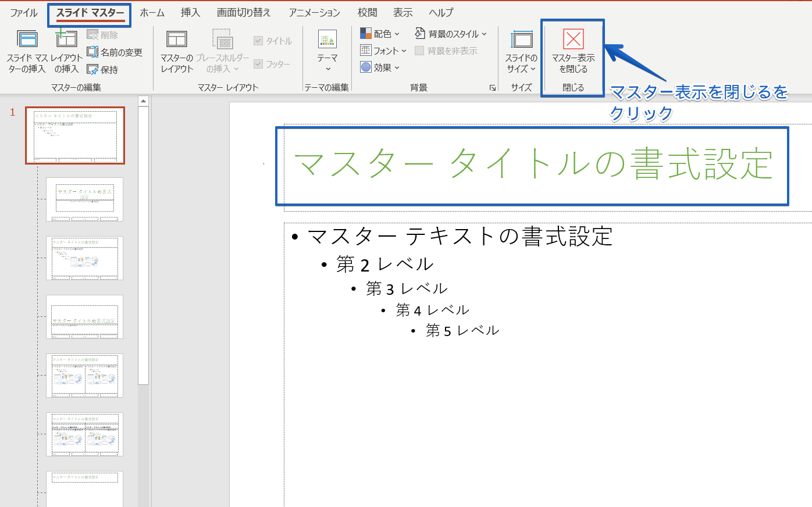Click the スライドのサイズ slide size icon
This screenshot has width=812, height=507.
(522, 39)
